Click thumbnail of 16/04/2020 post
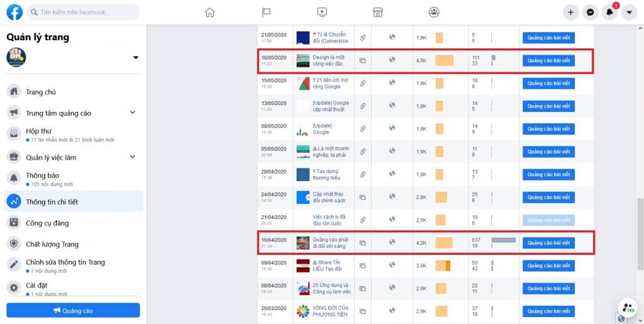Viewport: 644px width, 324px height. pyautogui.click(x=303, y=243)
